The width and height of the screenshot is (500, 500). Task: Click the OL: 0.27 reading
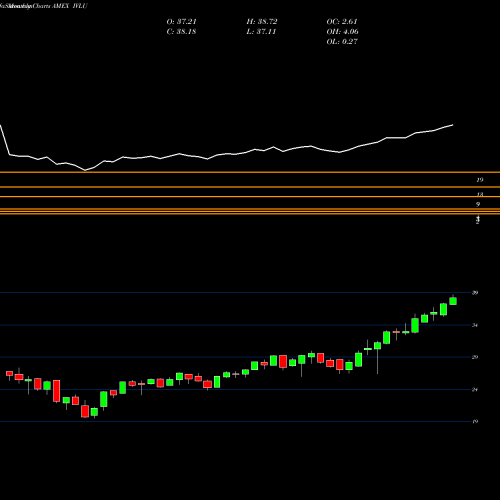342,42
